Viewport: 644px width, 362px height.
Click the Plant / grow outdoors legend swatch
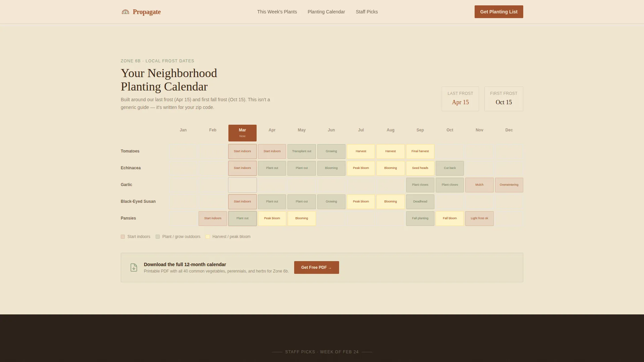tap(158, 237)
